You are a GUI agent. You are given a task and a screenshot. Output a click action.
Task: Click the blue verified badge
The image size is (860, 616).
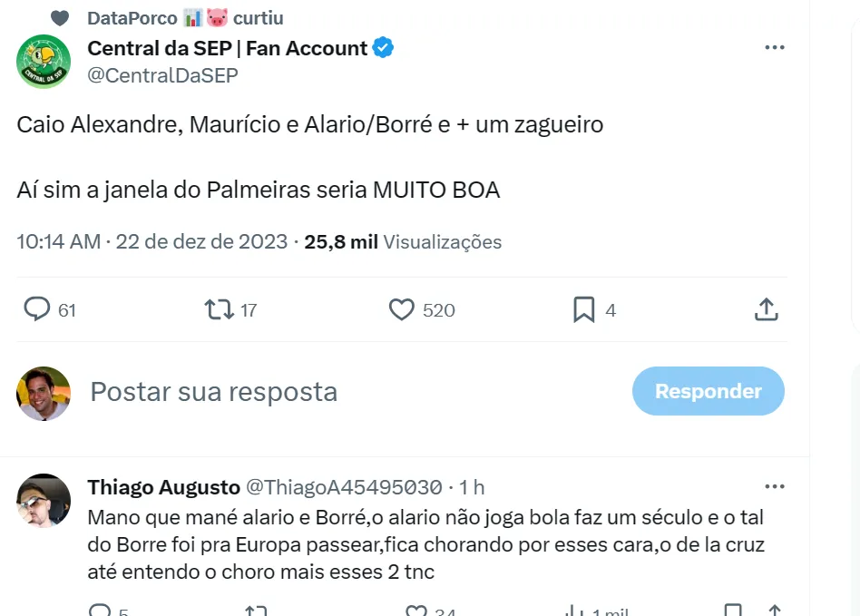click(x=384, y=48)
